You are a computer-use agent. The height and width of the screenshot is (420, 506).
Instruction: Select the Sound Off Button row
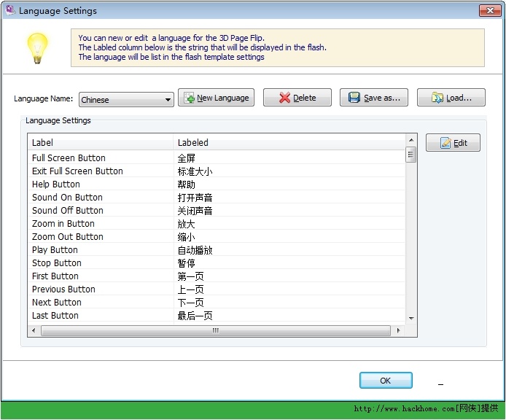click(217, 211)
